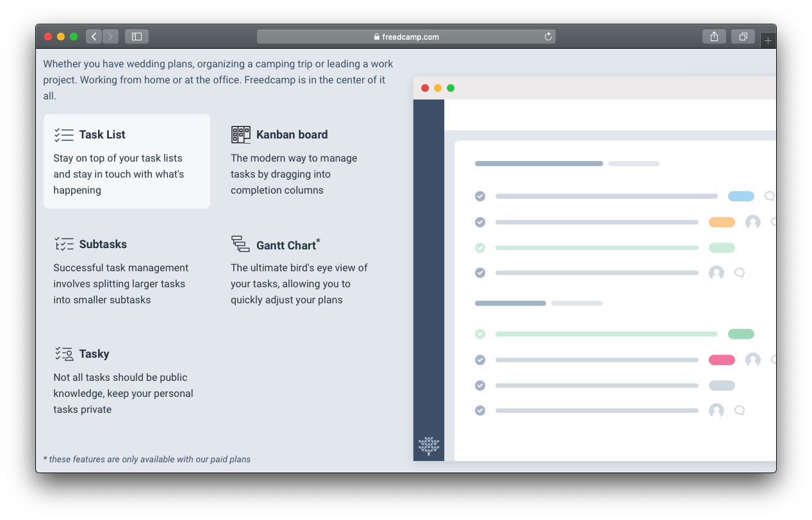Maximize the Safari window with green button
This screenshot has height=520, width=812.
tap(74, 37)
